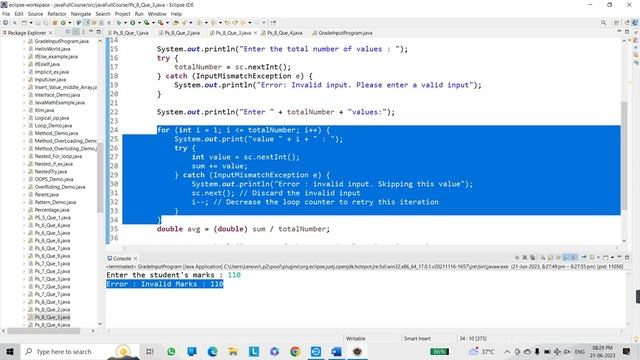The height and width of the screenshot is (360, 640).
Task: Click the toolbar Search magnifier (Access commands)
Action: tap(603, 22)
